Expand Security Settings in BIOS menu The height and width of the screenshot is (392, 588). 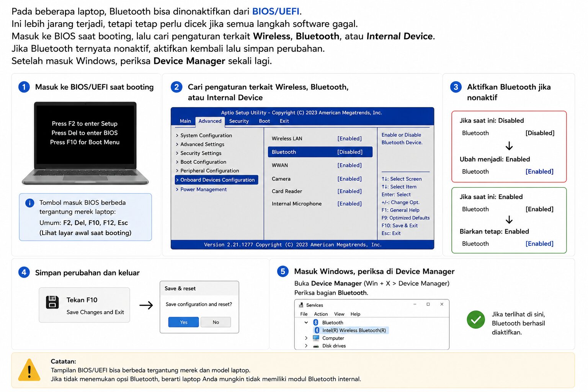198,153
